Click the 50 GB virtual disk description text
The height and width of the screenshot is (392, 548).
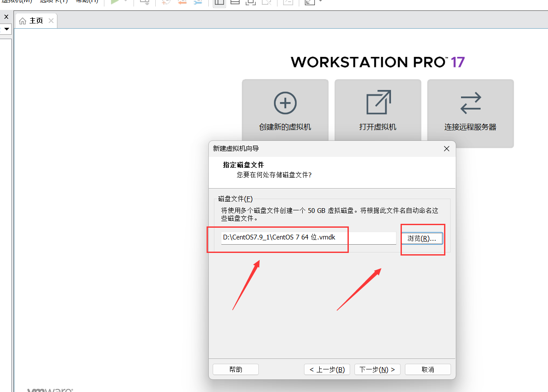coord(330,214)
